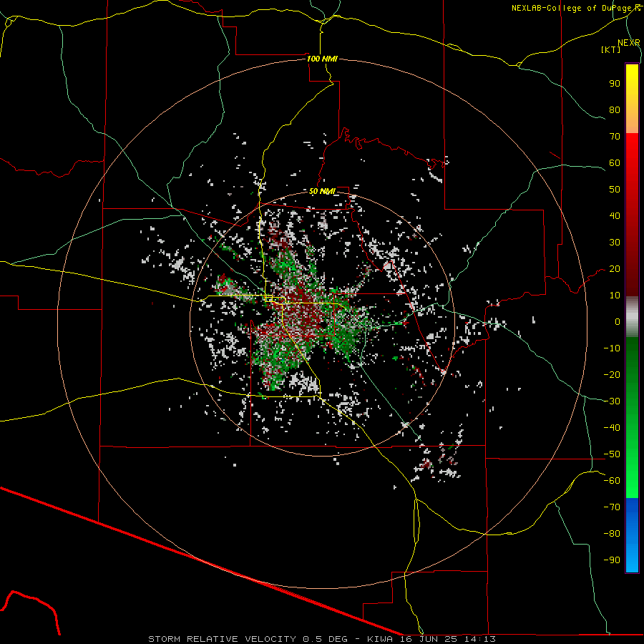
Task: Click the gray zero-velocity segment of color bar
Action: point(632,317)
